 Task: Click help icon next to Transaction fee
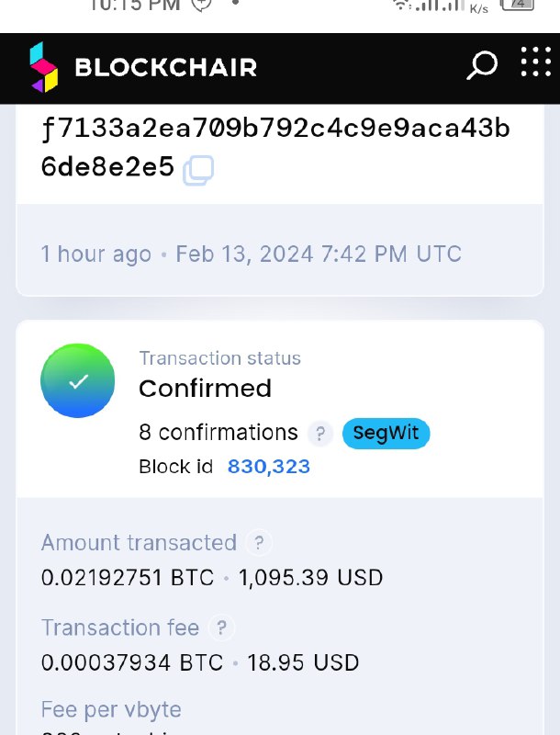(220, 628)
